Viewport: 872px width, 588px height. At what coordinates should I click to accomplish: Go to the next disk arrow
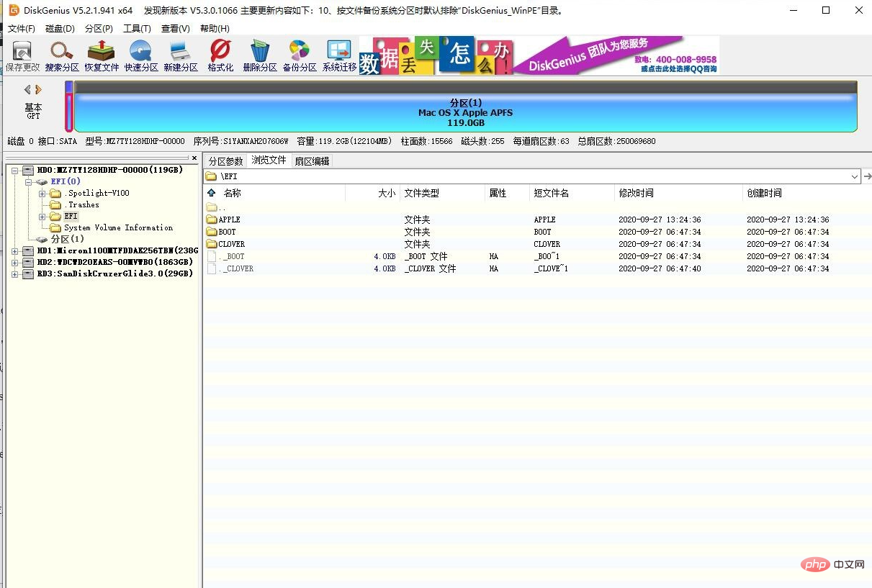38,90
